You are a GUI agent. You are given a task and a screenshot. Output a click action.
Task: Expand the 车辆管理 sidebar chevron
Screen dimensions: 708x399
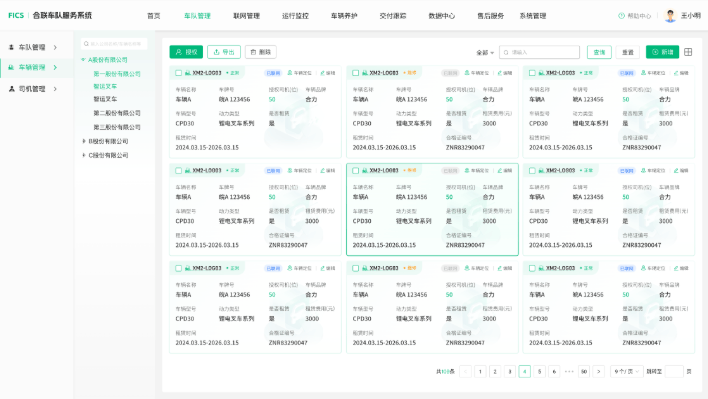55,67
